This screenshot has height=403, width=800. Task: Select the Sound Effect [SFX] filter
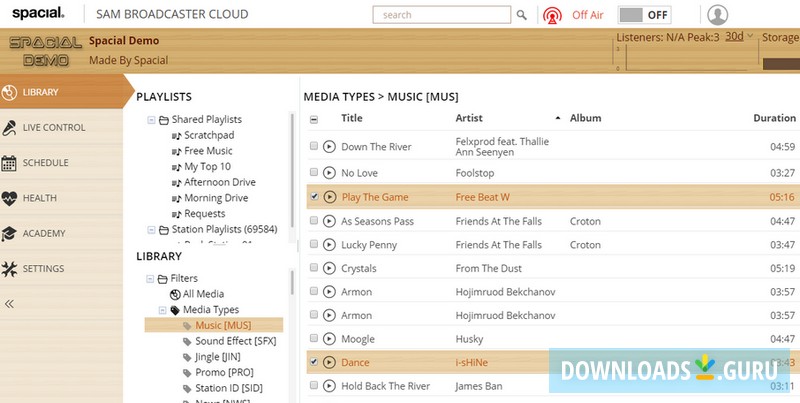tap(235, 341)
